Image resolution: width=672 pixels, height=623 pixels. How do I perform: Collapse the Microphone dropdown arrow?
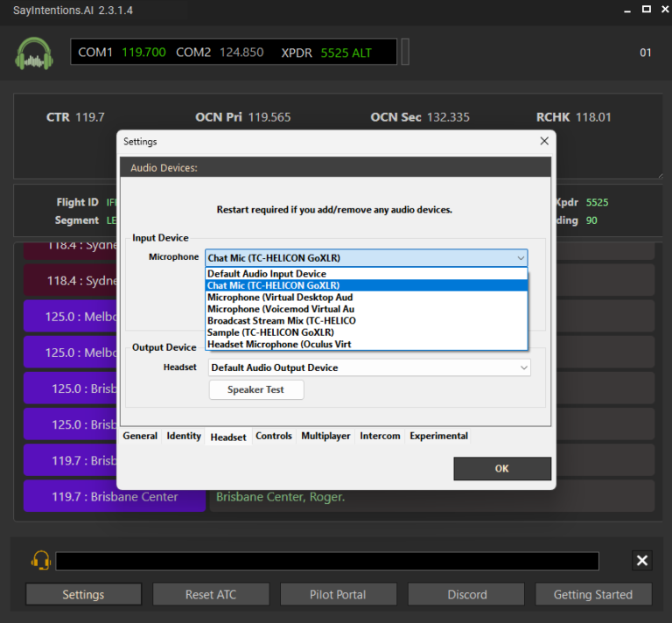pos(521,258)
